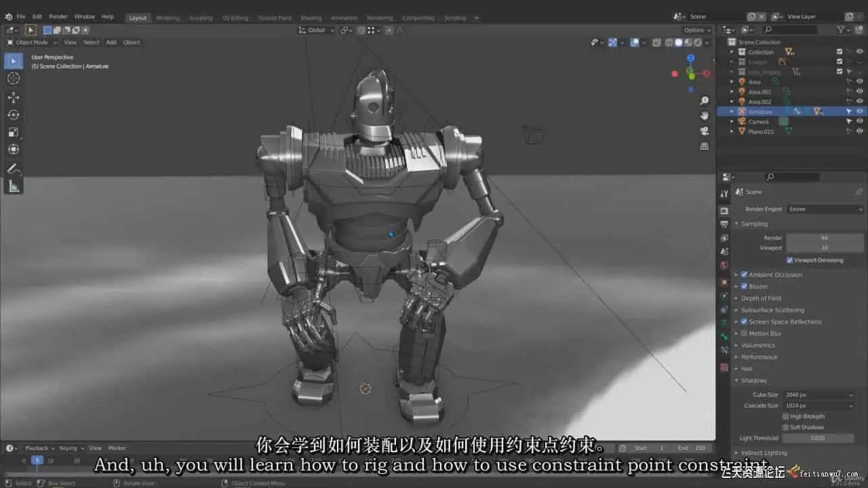Click the Blender logo menu icon
This screenshot has height=488, width=868.
coord(8,16)
